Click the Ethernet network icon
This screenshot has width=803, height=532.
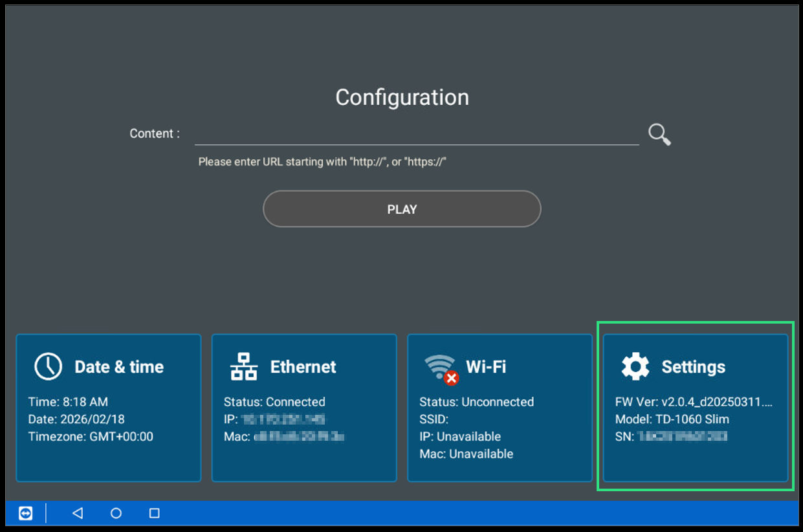pyautogui.click(x=243, y=366)
